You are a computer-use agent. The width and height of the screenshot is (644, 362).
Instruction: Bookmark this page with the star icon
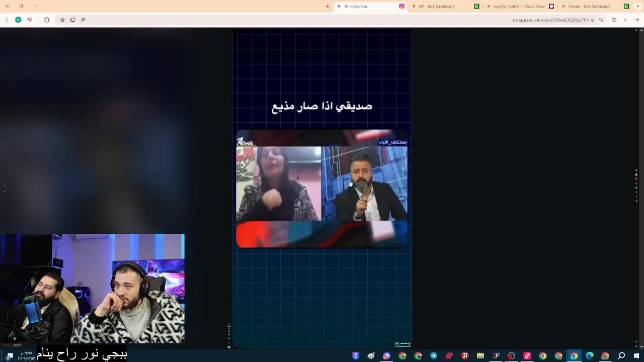(x=62, y=20)
